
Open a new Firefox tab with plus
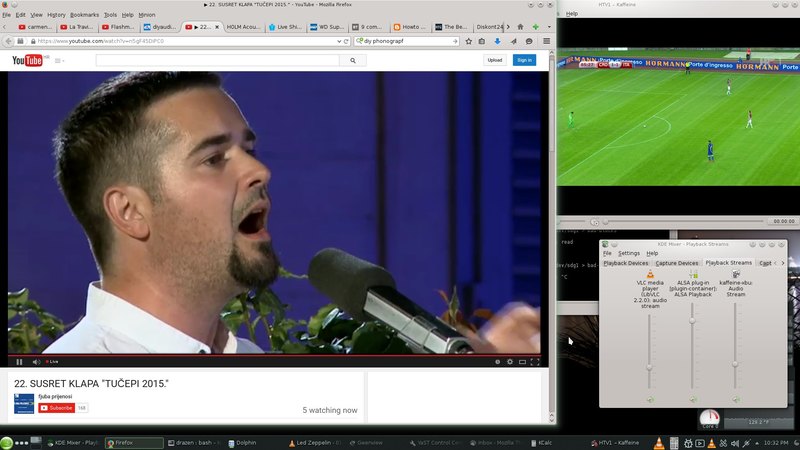click(535, 27)
